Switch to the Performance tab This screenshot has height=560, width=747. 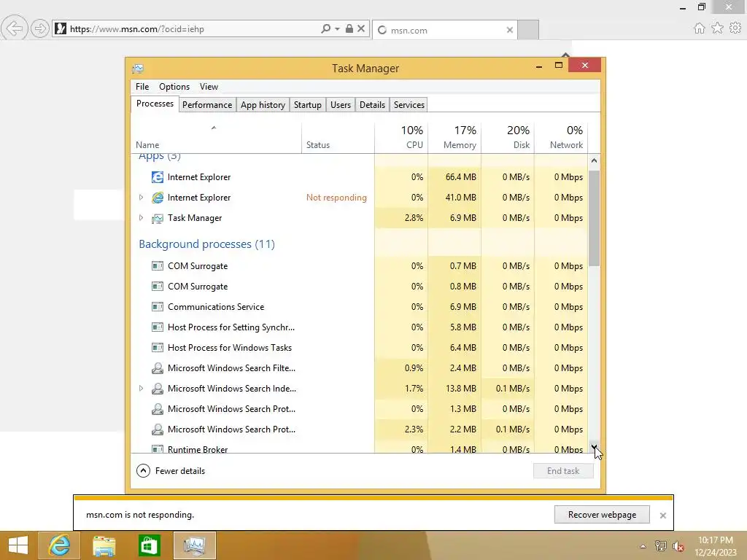pyautogui.click(x=207, y=105)
